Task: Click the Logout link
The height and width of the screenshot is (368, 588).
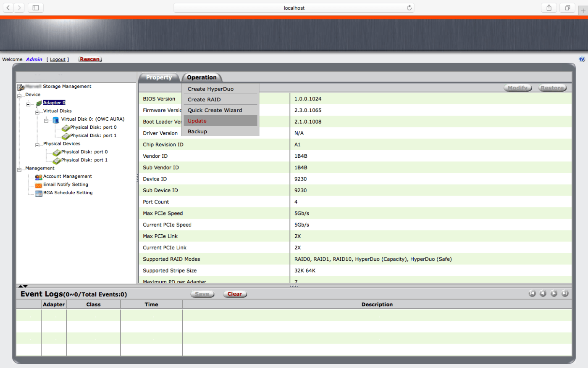Action: pyautogui.click(x=58, y=59)
